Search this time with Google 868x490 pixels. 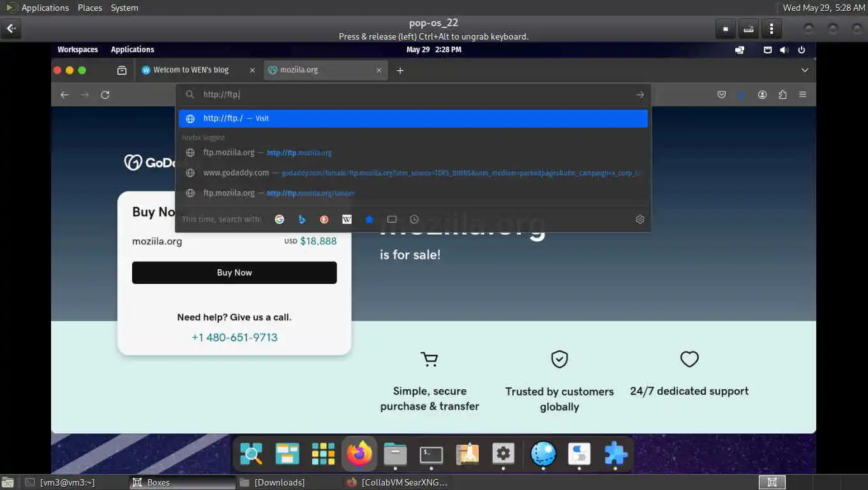280,219
